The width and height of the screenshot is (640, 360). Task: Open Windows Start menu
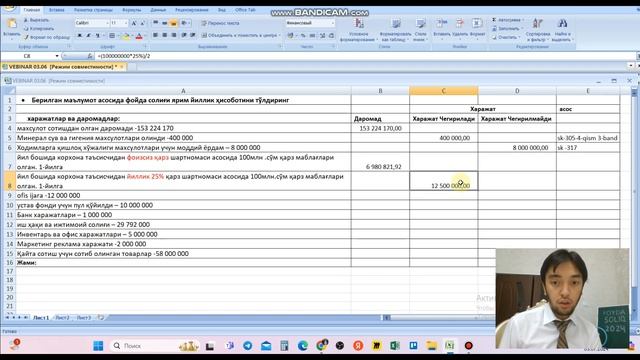click(x=98, y=346)
